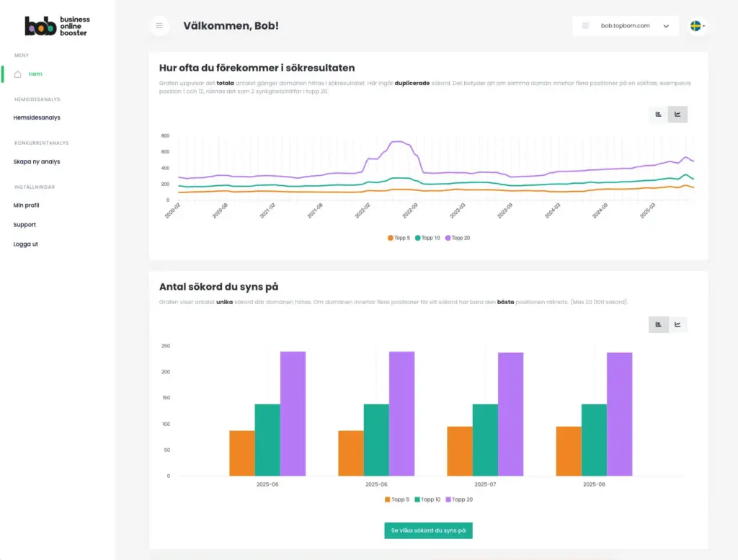Image resolution: width=738 pixels, height=560 pixels.
Task: Click Logga ut link
Action: coord(26,244)
